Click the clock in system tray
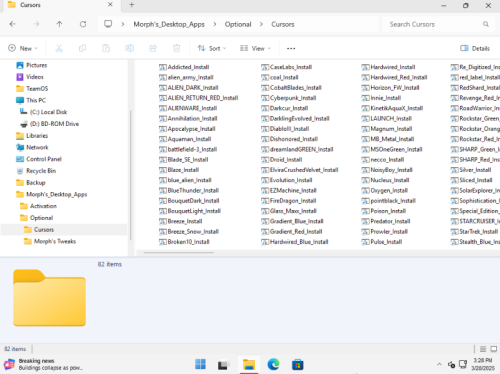Screen dimensions: 500x374 click(x=483, y=364)
